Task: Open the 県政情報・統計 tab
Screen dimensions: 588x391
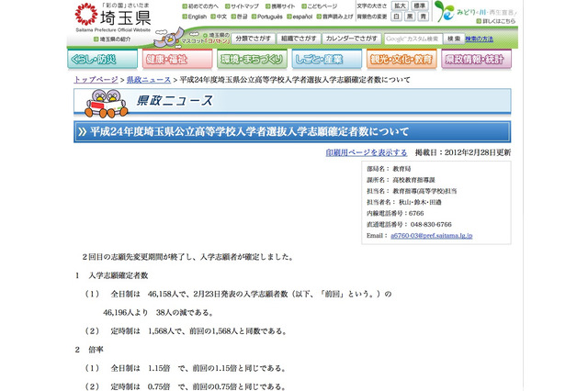Action: 476,59
